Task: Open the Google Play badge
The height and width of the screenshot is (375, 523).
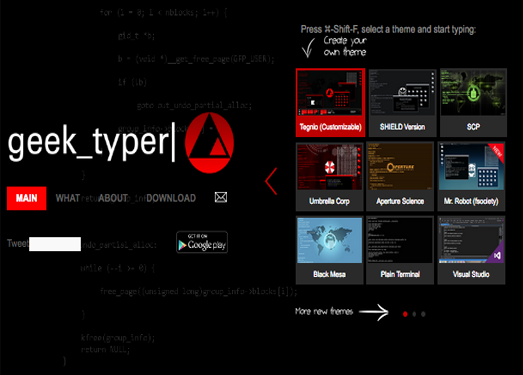Action: pos(202,242)
